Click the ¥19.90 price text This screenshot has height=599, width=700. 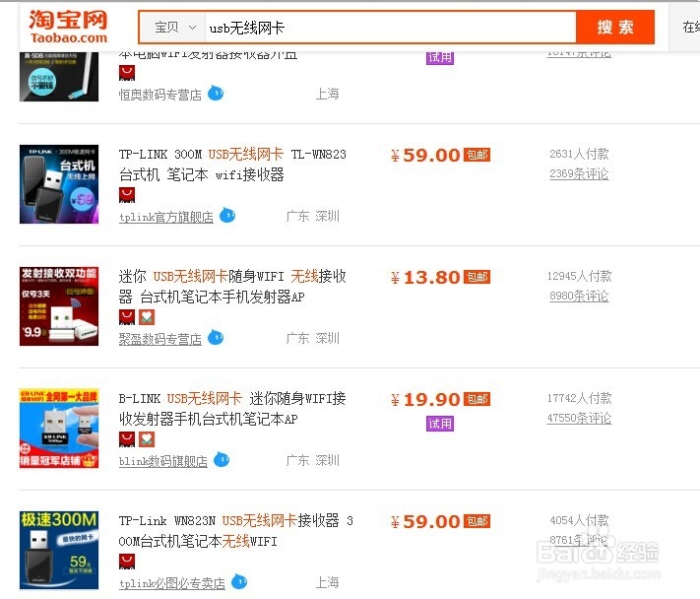coord(425,399)
